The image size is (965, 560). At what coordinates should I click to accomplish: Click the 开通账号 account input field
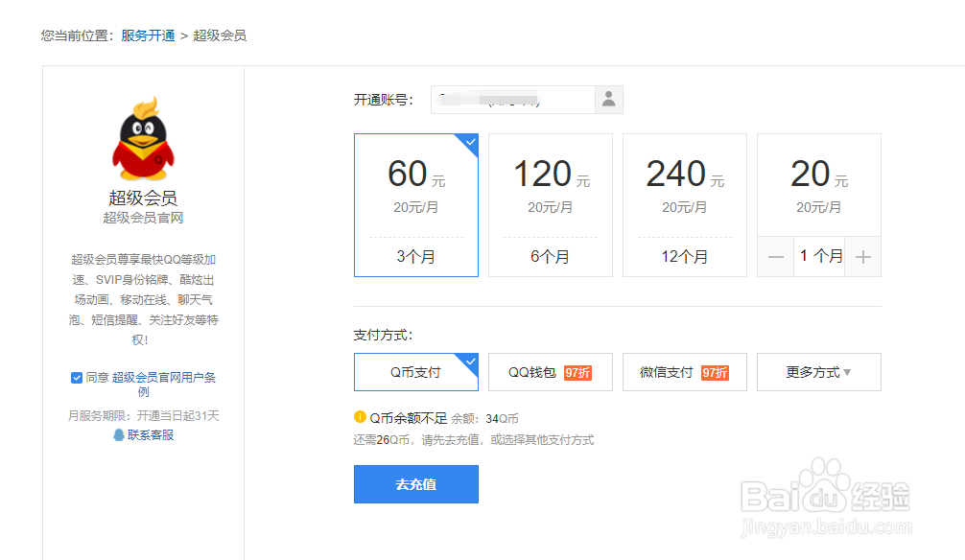pos(513,99)
